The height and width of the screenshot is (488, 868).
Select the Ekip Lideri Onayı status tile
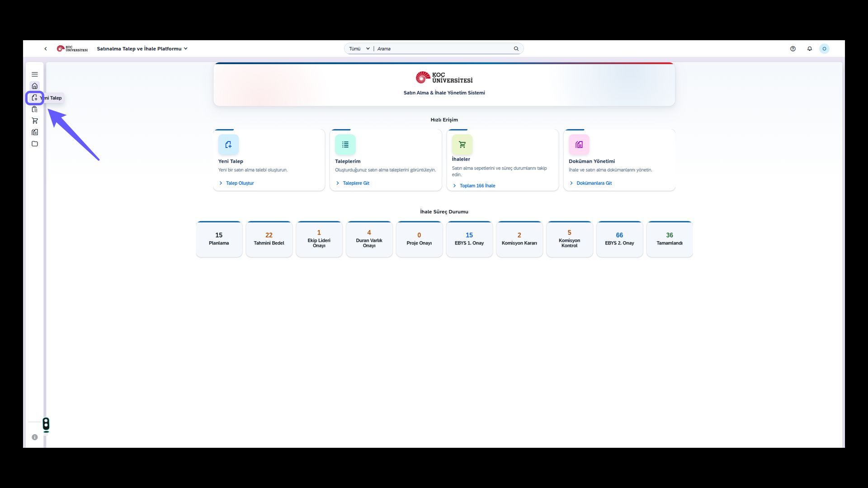point(319,239)
